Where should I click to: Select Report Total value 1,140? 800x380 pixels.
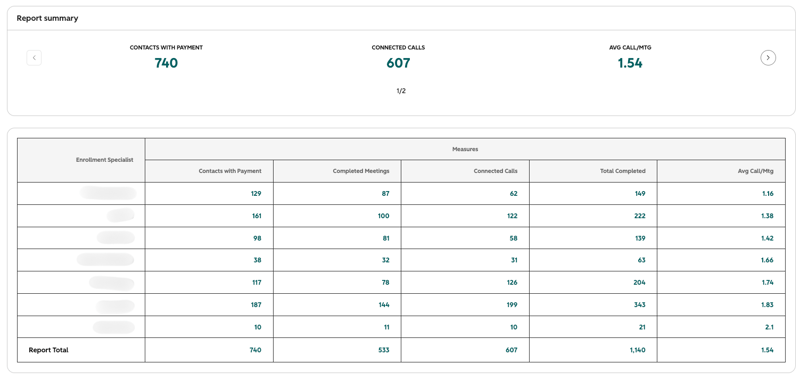click(638, 350)
